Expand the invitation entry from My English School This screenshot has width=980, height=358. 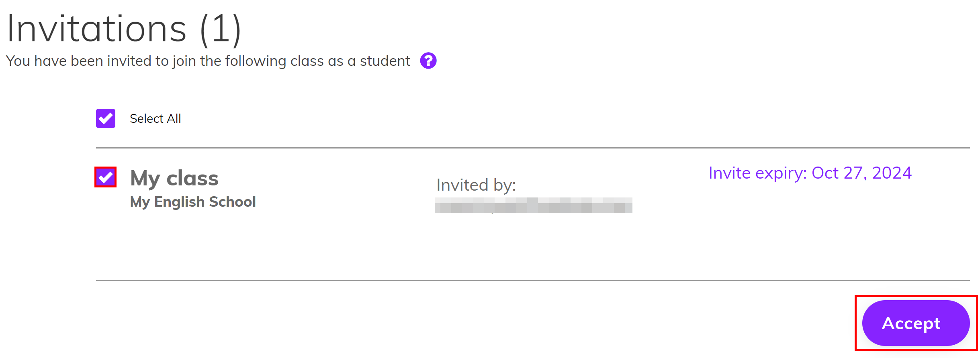click(193, 201)
